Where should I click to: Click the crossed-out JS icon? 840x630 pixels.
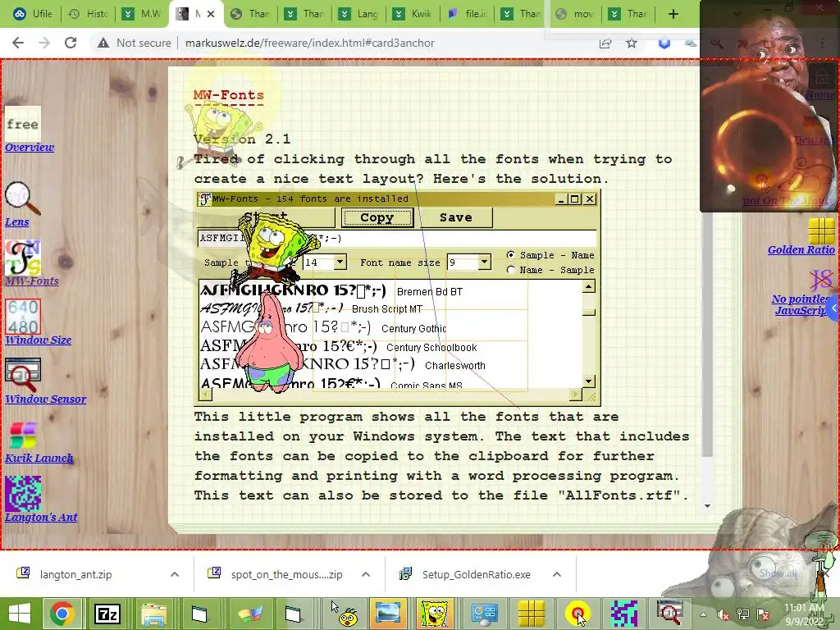pos(821,280)
